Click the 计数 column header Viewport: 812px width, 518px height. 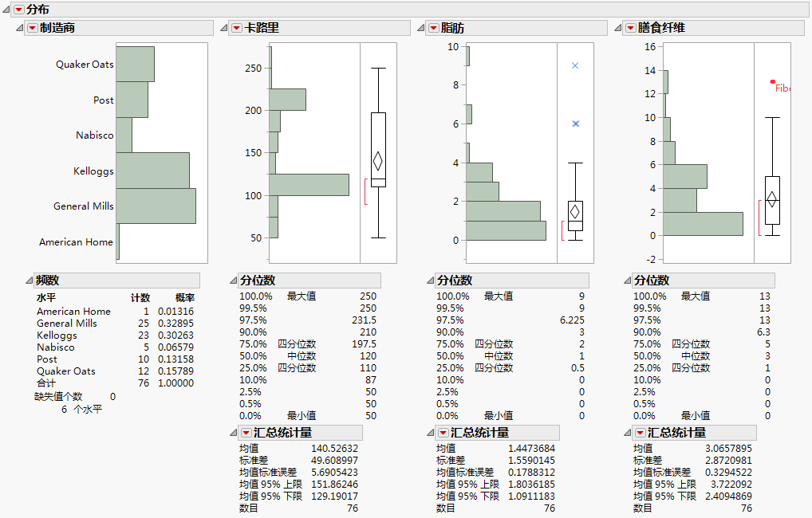click(140, 298)
